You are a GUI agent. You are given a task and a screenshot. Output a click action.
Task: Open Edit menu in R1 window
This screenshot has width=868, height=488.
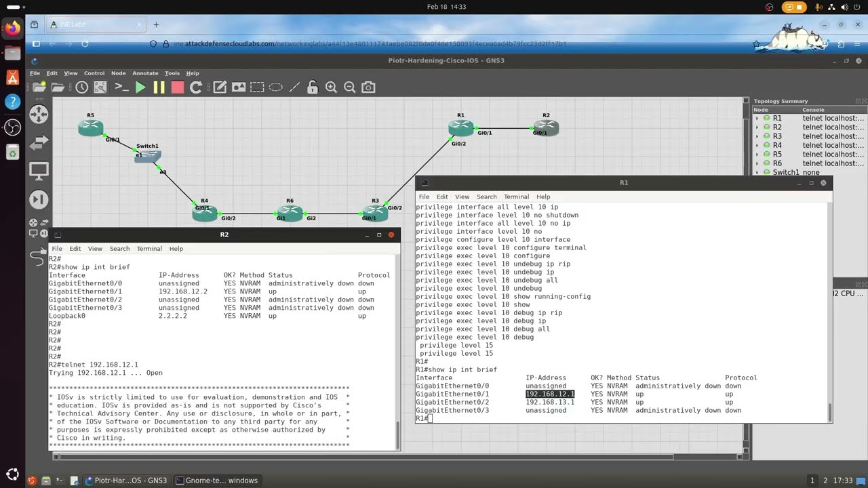point(442,197)
